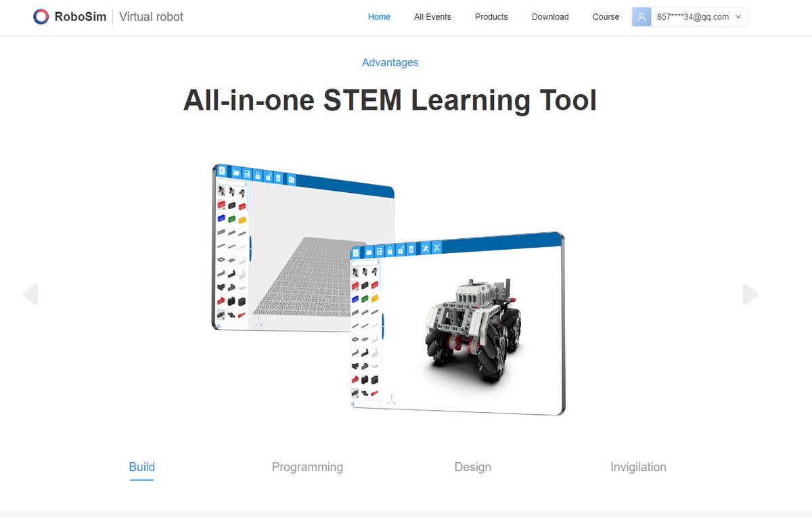
Task: Click the RoboSim logo
Action: (68, 16)
